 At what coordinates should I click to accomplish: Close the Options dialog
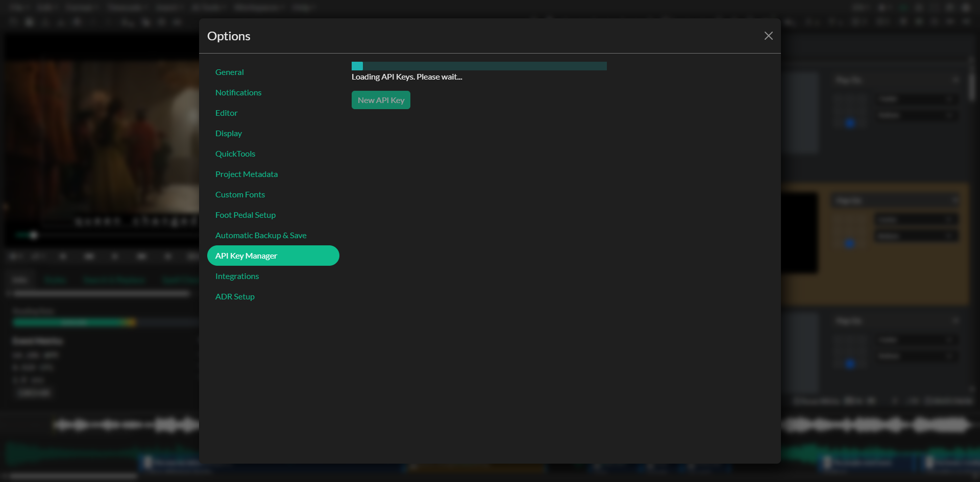coord(768,36)
